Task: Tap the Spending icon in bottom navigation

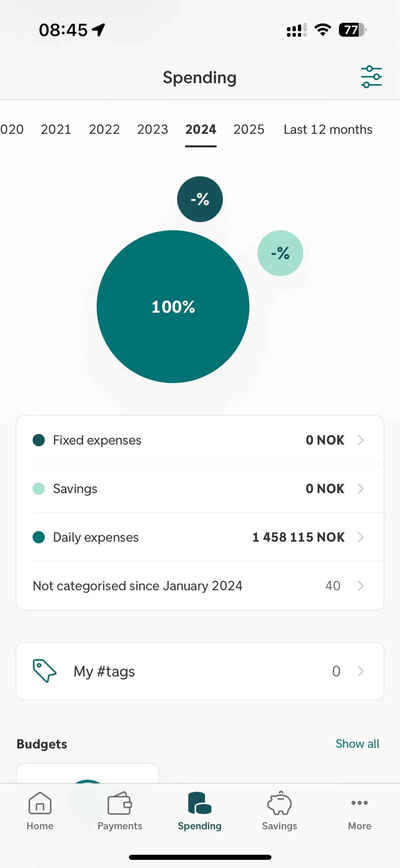Action: click(199, 803)
